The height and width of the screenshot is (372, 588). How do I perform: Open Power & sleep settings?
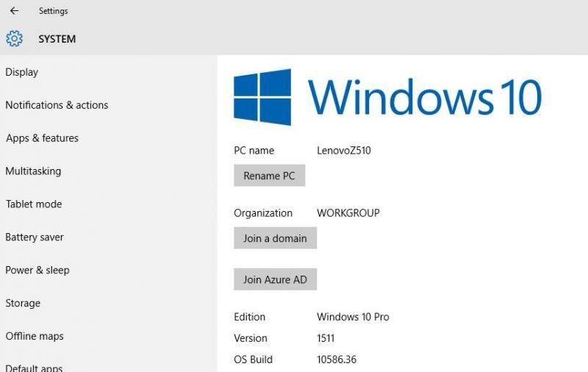[x=37, y=270]
